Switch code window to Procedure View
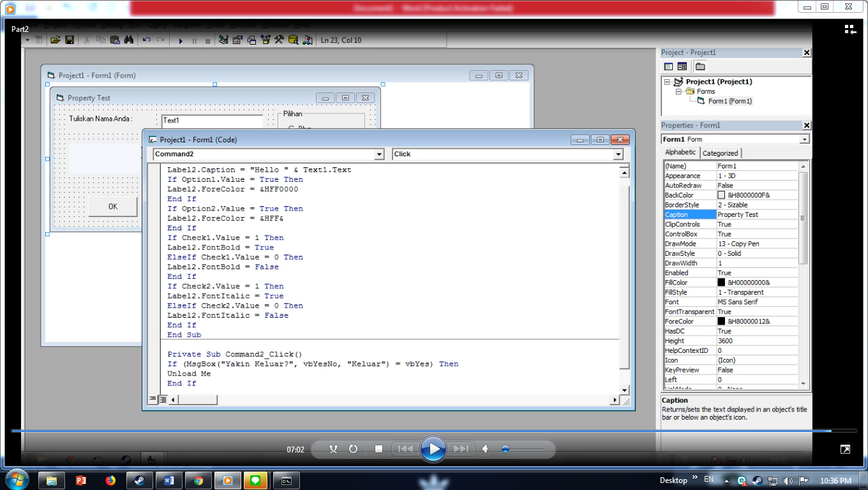The width and height of the screenshot is (868, 490). click(153, 399)
